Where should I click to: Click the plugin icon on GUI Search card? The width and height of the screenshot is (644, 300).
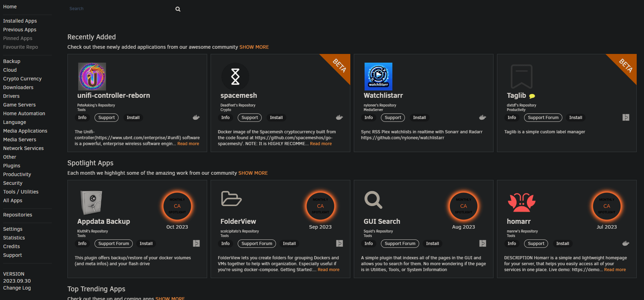pyautogui.click(x=482, y=244)
